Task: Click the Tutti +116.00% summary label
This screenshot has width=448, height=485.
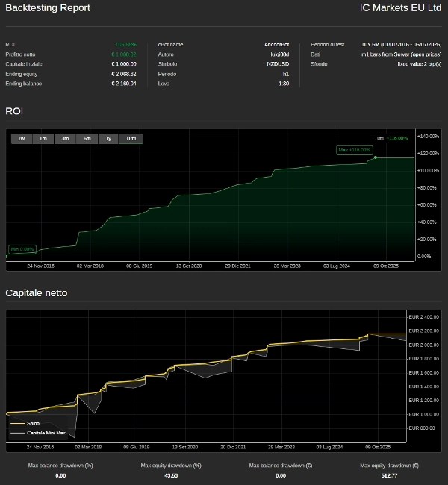Action: point(391,138)
